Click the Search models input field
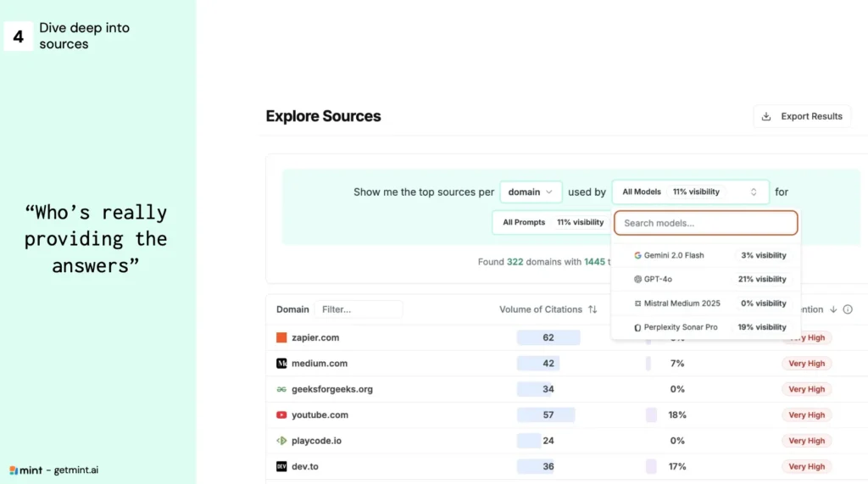Image resolution: width=868 pixels, height=484 pixels. 705,223
